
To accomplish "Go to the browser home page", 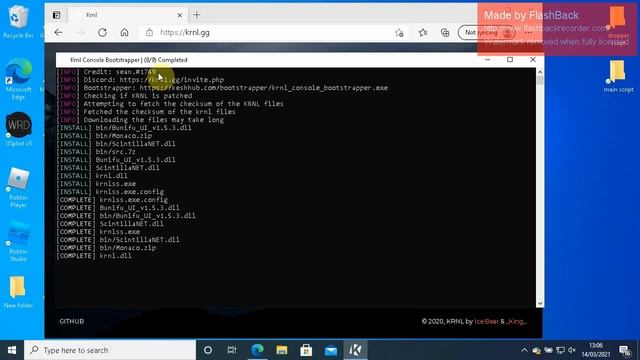I will [124, 33].
